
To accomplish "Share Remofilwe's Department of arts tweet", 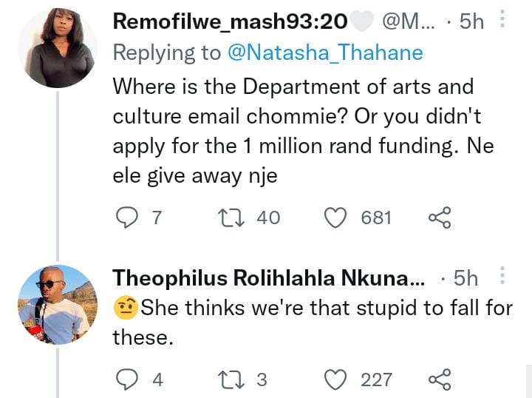I will click(440, 217).
